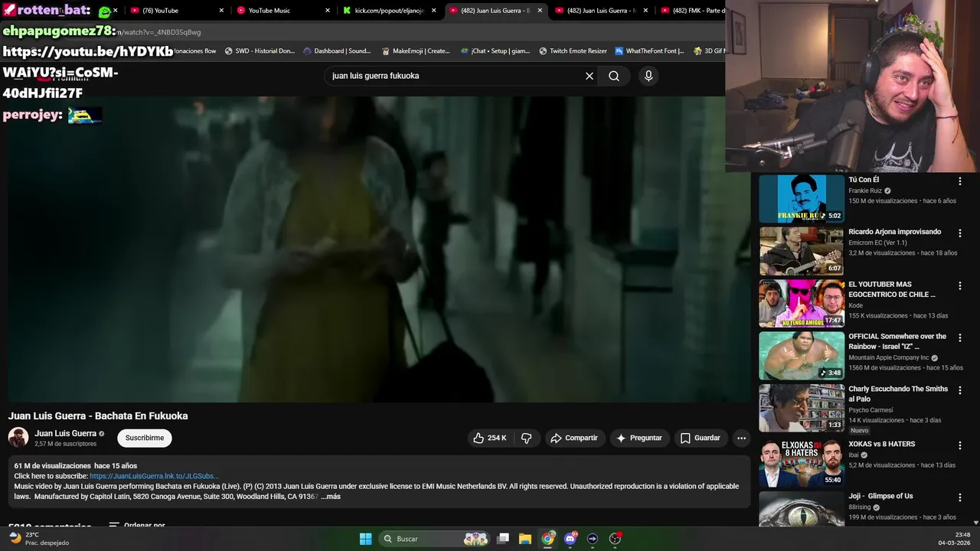Image resolution: width=980 pixels, height=551 pixels.
Task: Open Compartir share dialog
Action: pyautogui.click(x=574, y=438)
